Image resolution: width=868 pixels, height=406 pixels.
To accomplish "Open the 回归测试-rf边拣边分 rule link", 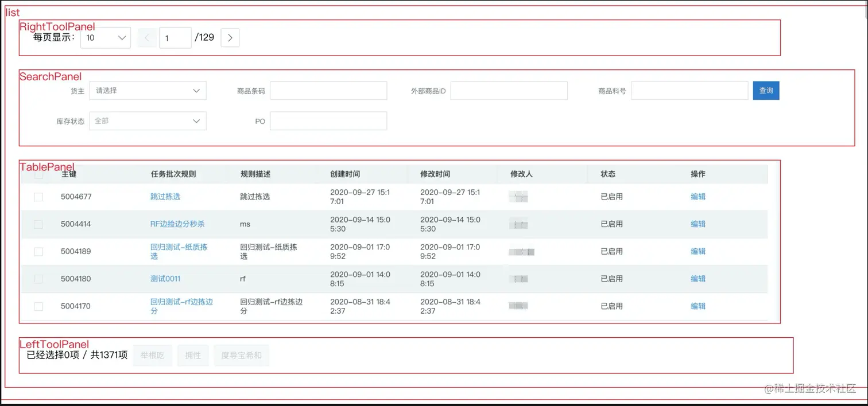I will [181, 306].
